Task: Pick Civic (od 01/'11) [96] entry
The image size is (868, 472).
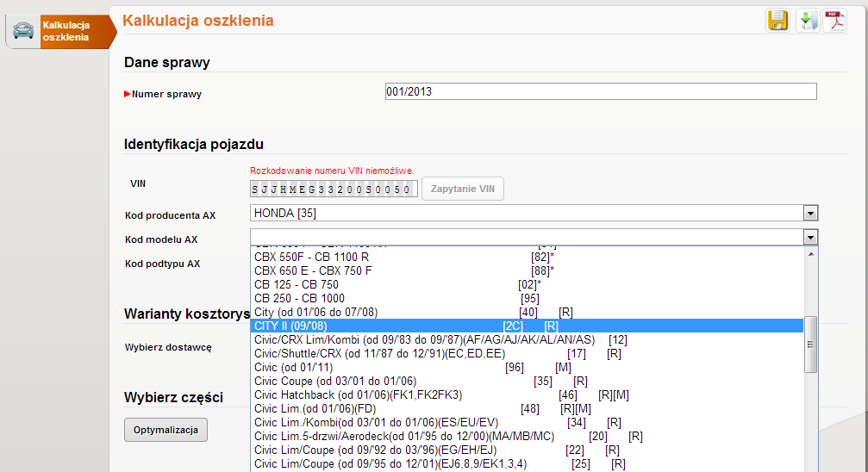Action: (527, 368)
